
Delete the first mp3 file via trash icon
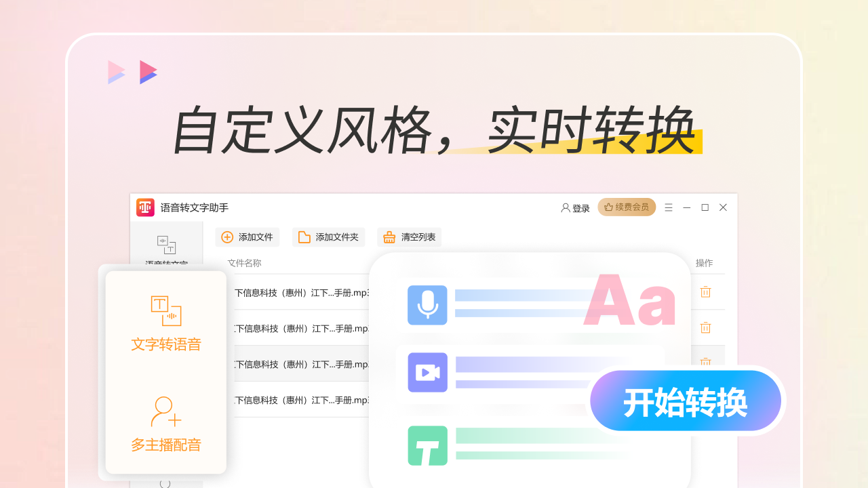[705, 291]
